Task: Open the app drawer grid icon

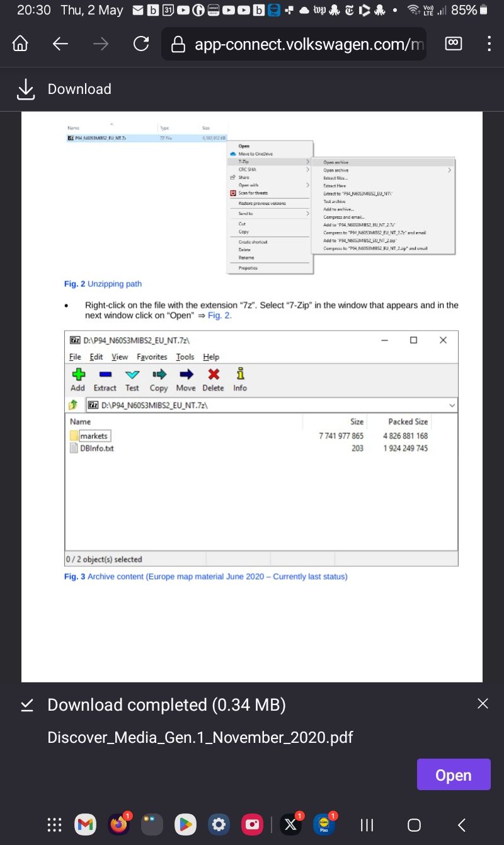Action: [55, 824]
